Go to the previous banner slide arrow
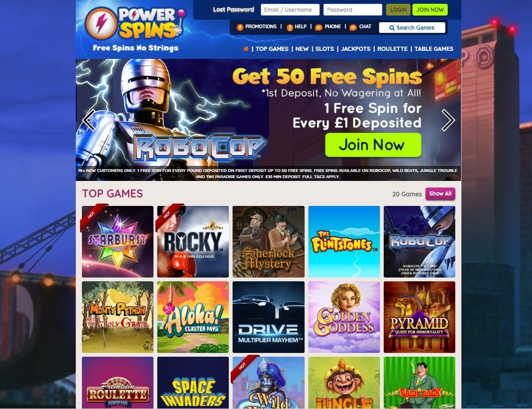532x409 pixels. pos(89,120)
